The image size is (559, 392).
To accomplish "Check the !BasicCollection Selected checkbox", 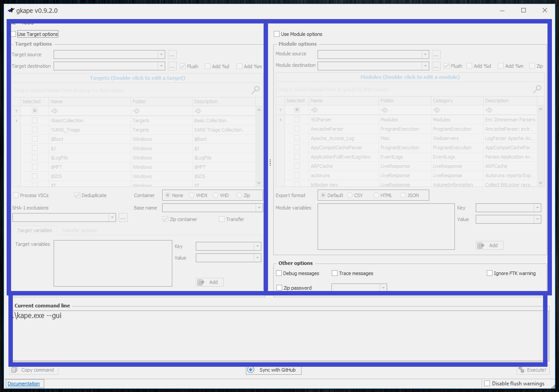I will pyautogui.click(x=35, y=120).
